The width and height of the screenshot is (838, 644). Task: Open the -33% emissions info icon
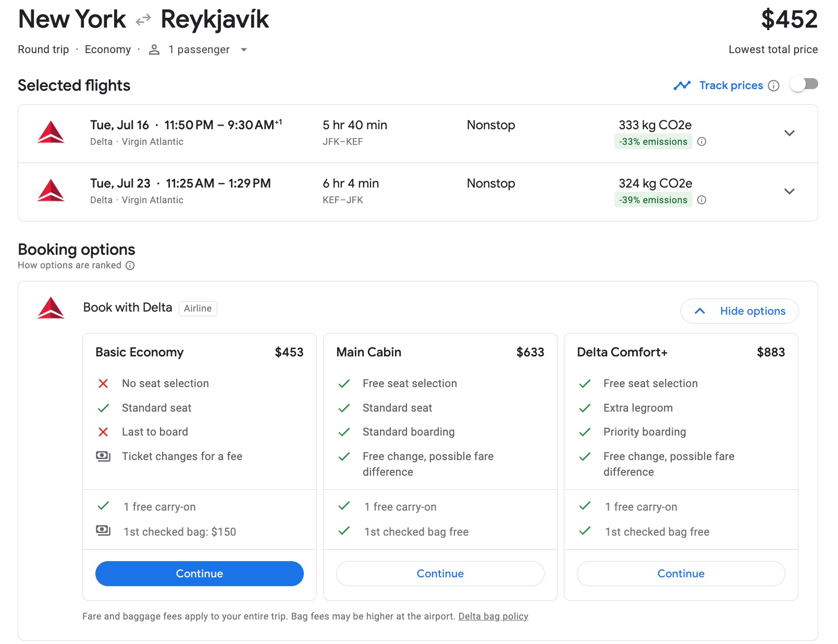click(702, 141)
